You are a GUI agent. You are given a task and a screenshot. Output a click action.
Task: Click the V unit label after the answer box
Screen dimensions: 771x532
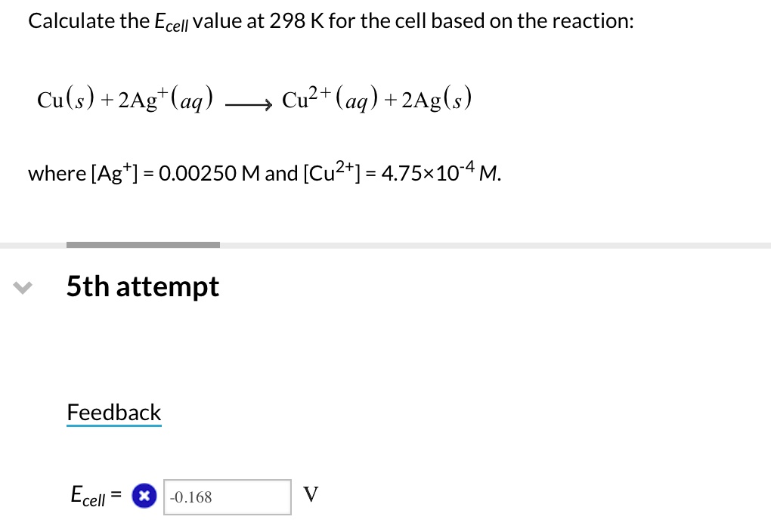coord(310,495)
